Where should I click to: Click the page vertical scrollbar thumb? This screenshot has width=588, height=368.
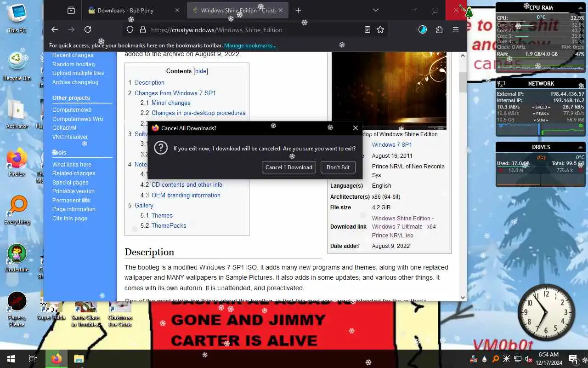click(463, 82)
